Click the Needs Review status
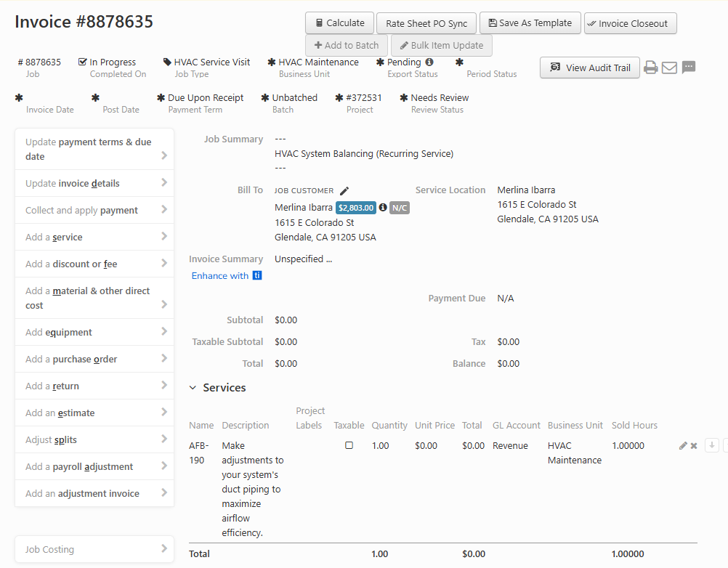This screenshot has height=568, width=728. 440,98
